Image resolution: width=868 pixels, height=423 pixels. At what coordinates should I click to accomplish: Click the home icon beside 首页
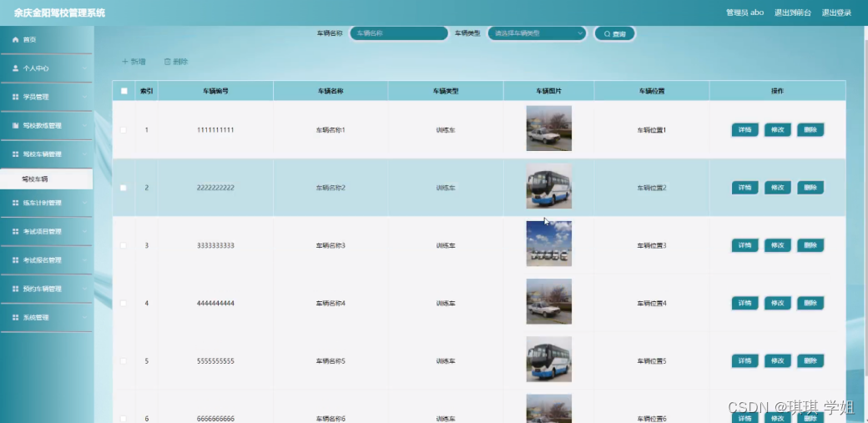tap(16, 40)
